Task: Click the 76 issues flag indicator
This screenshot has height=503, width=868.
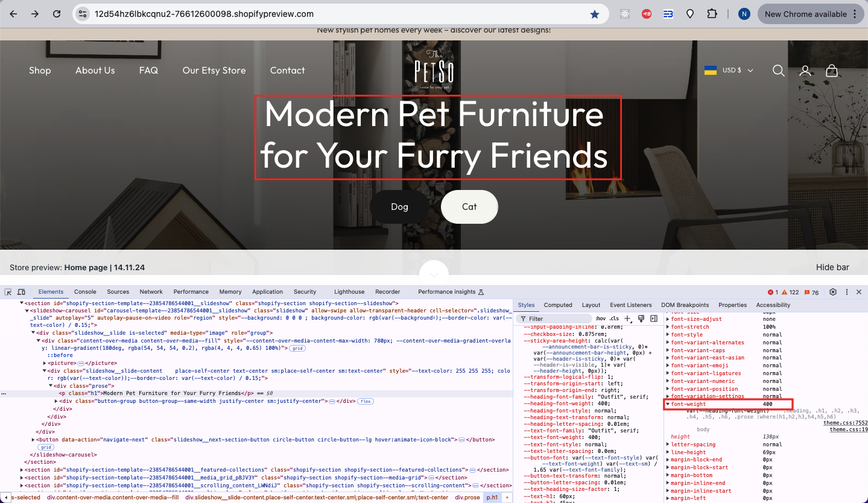Action: (811, 292)
